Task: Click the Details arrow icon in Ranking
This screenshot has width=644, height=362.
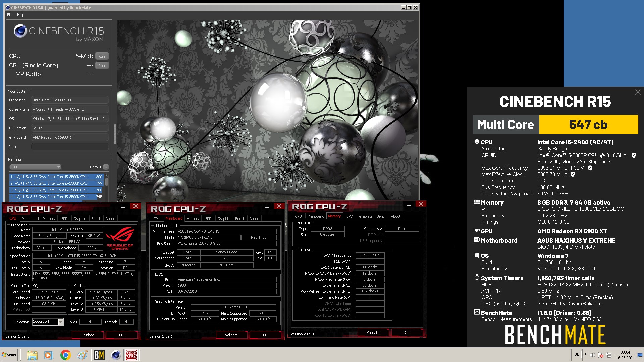Action: [x=106, y=167]
